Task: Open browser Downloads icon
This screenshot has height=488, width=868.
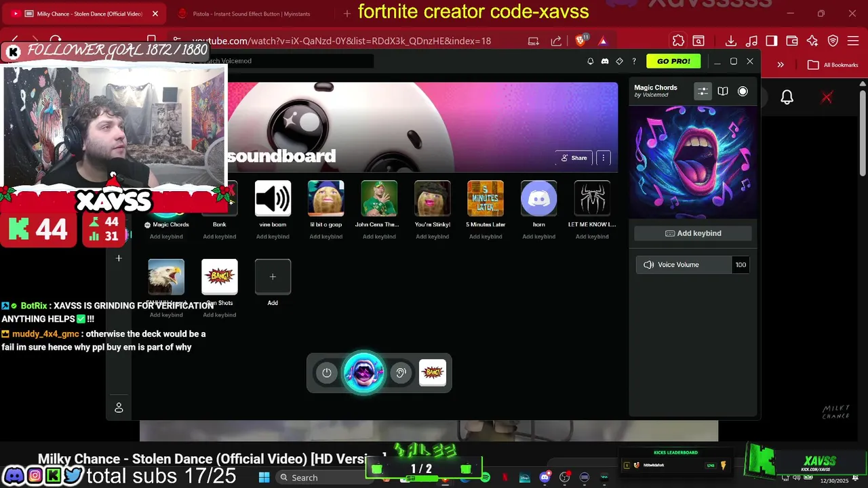Action: (730, 41)
